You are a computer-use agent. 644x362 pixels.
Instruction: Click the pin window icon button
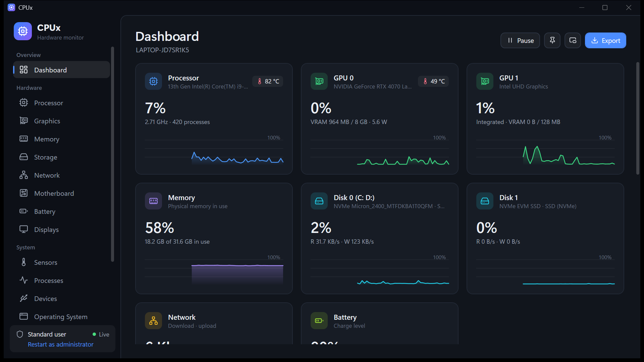552,41
